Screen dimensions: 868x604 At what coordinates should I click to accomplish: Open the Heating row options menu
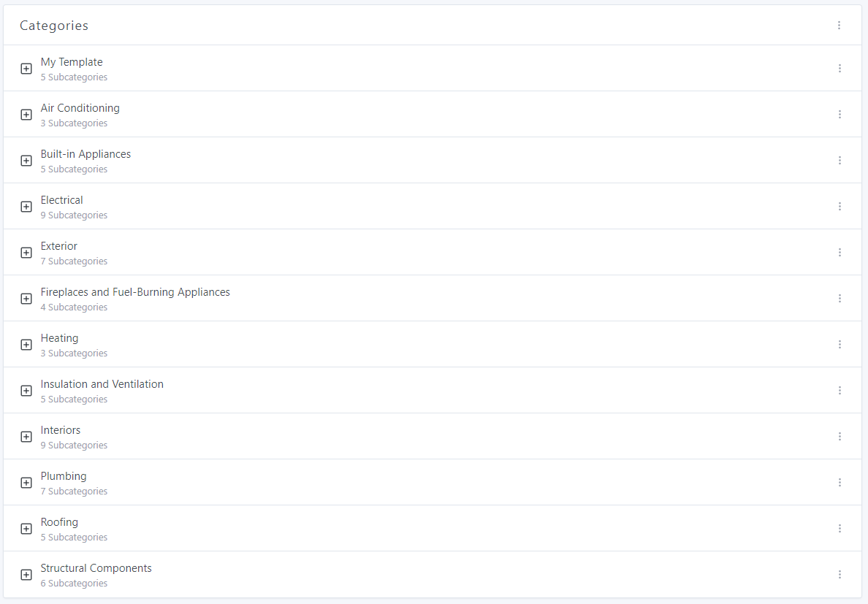(x=840, y=345)
